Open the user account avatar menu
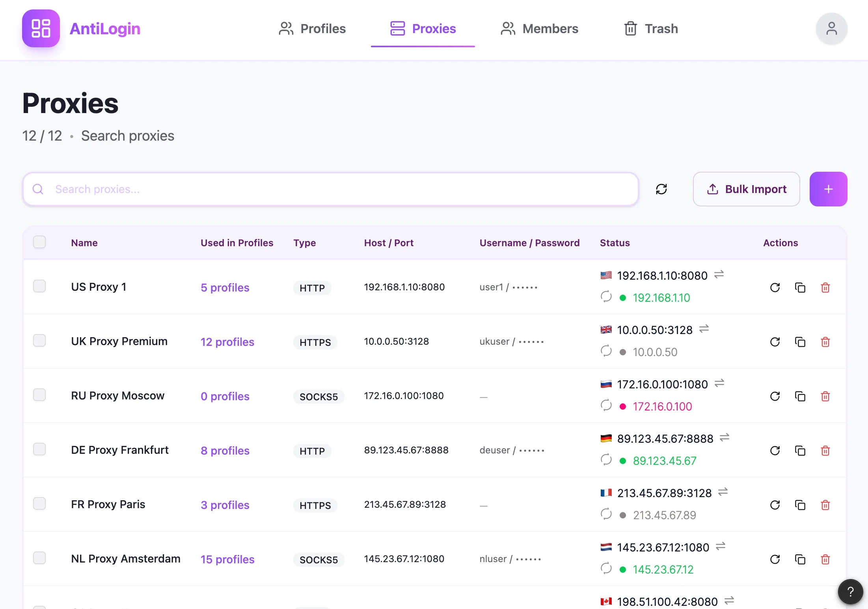This screenshot has height=609, width=868. (831, 29)
